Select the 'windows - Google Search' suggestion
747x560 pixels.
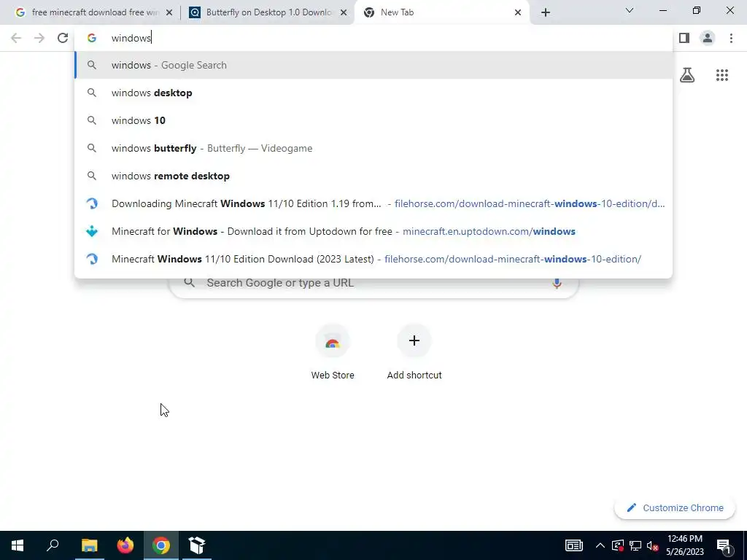pyautogui.click(x=373, y=65)
